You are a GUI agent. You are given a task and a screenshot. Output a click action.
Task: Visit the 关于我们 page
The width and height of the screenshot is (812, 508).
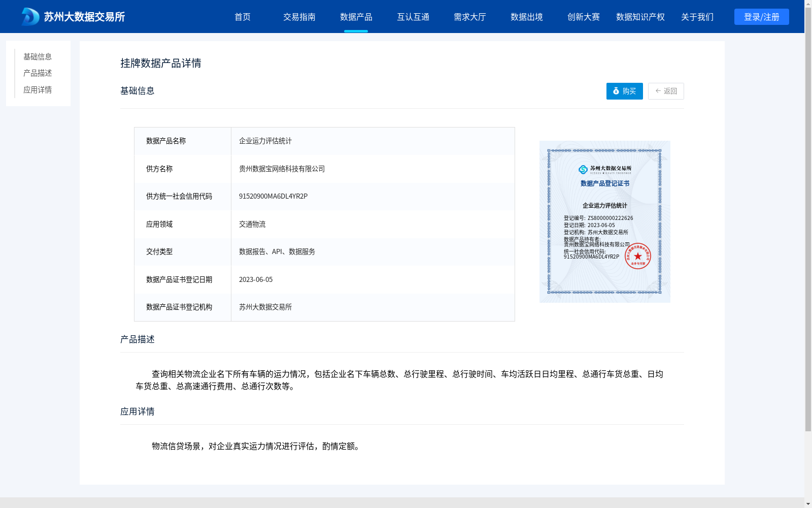697,17
